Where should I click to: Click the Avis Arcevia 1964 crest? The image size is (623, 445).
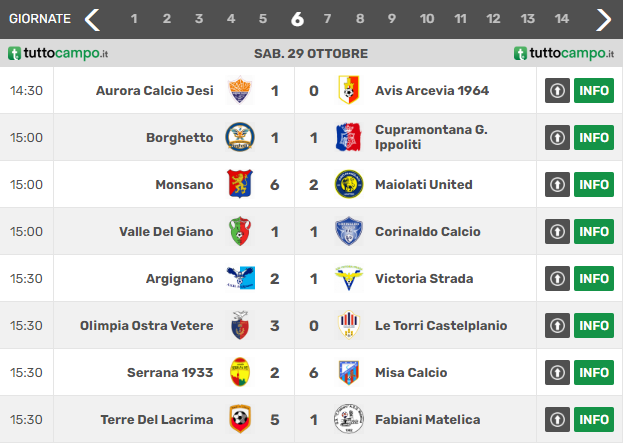[348, 90]
